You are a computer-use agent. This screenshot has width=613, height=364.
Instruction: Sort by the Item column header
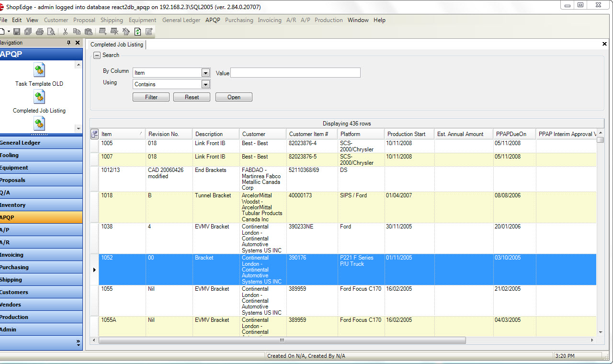click(x=122, y=134)
